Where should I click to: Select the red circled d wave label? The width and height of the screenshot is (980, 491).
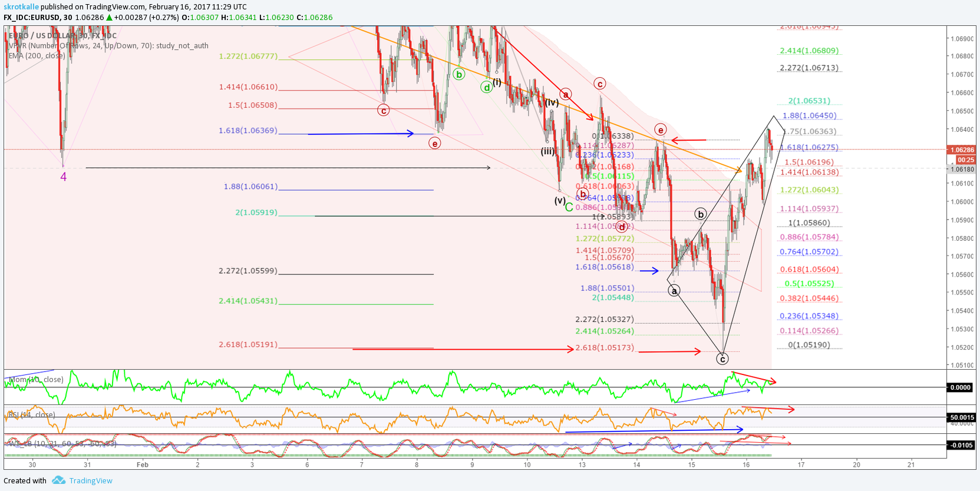click(622, 227)
